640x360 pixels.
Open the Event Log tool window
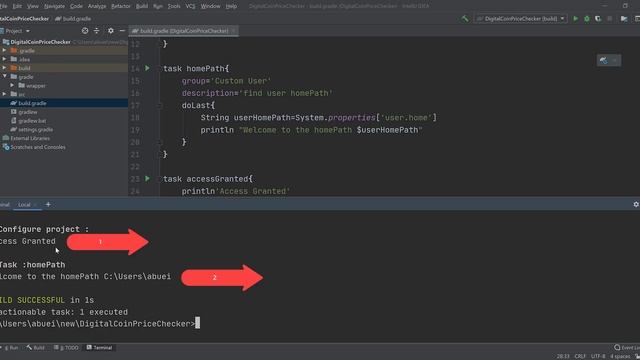point(627,347)
